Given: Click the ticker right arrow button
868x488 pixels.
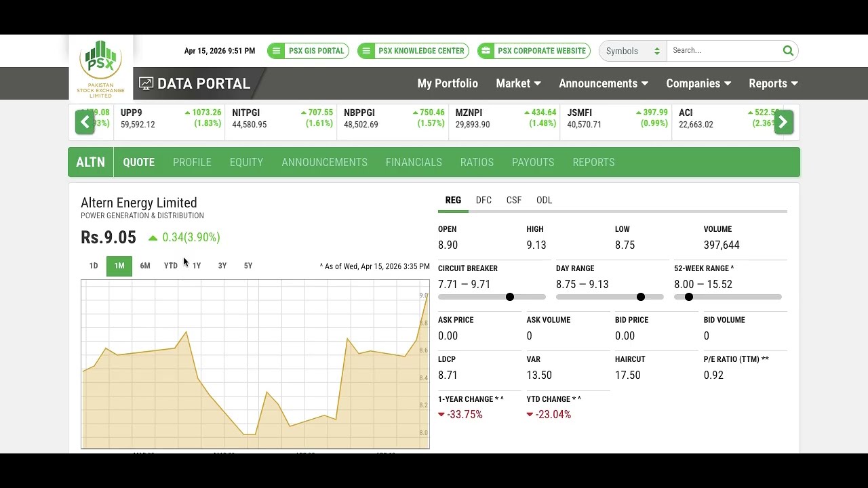Looking at the screenshot, I should click(783, 122).
